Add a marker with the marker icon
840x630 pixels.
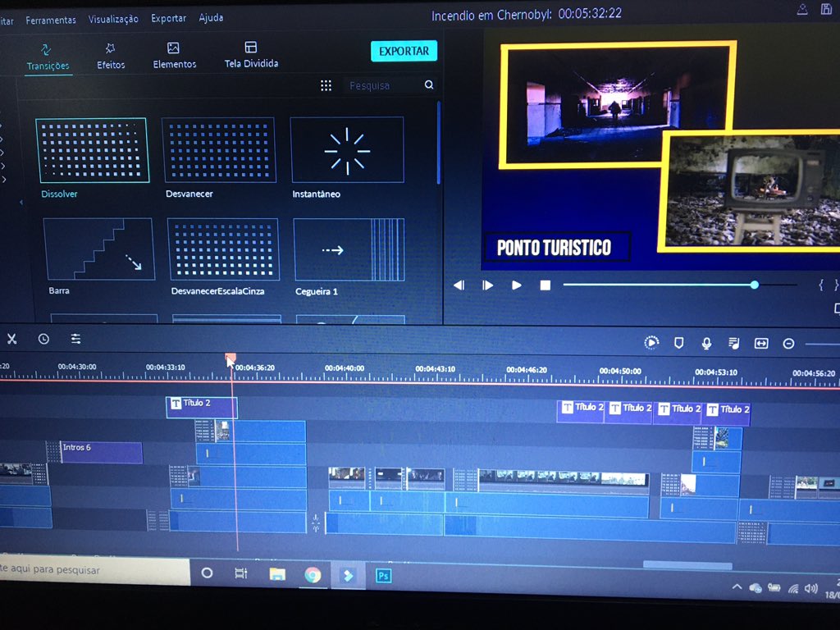point(678,344)
